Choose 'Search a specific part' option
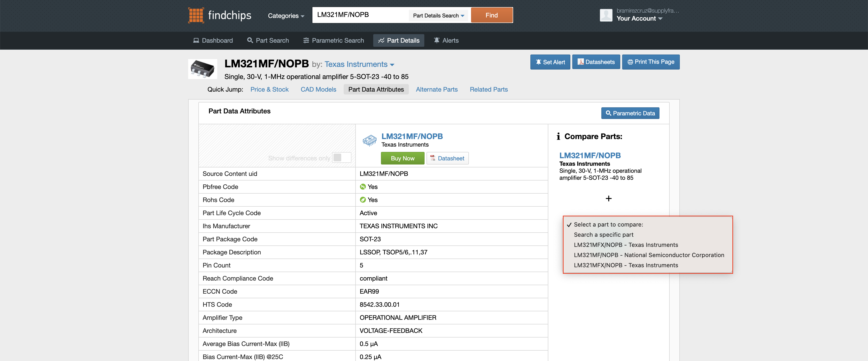This screenshot has height=361, width=868. pos(603,235)
